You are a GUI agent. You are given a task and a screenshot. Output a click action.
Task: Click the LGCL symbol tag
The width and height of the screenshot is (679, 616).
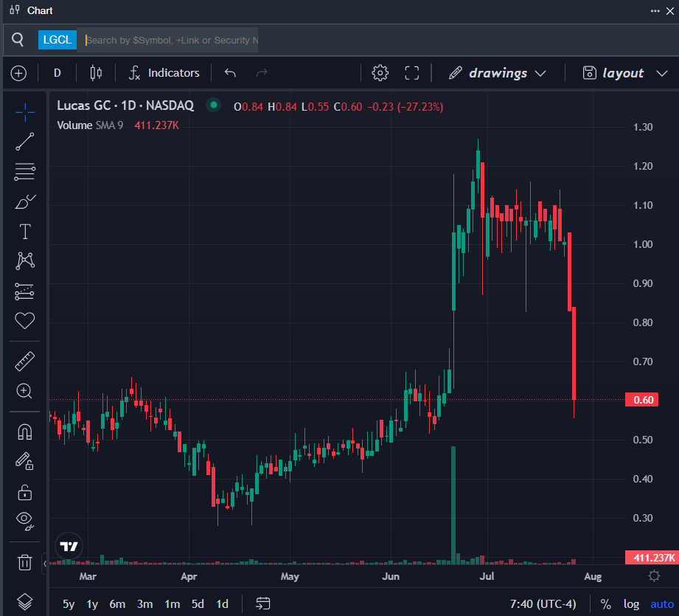click(x=58, y=40)
